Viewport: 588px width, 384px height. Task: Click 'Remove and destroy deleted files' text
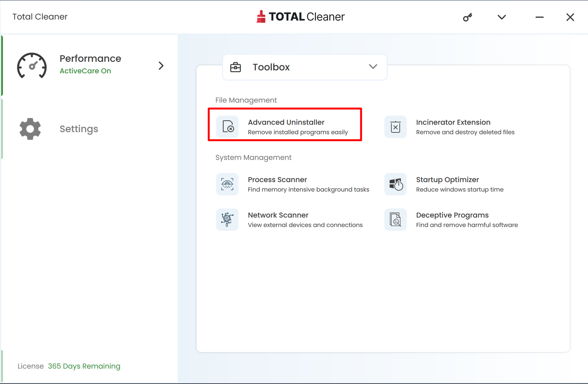coord(465,132)
